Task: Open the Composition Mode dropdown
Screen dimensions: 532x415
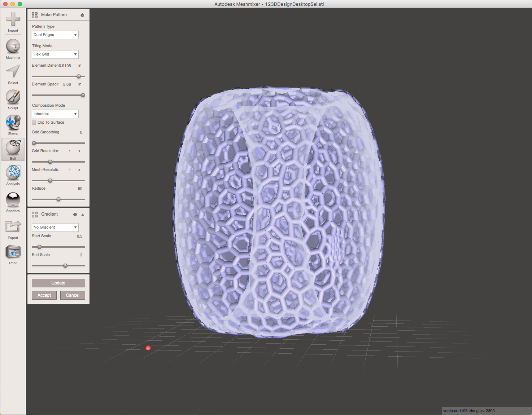Action: pos(55,114)
